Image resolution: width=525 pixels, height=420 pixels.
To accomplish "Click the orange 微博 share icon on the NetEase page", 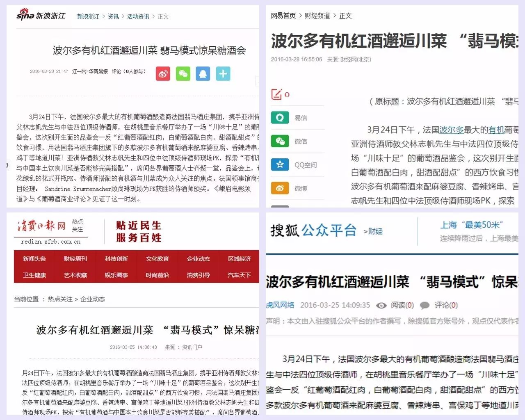I will pyautogui.click(x=280, y=188).
